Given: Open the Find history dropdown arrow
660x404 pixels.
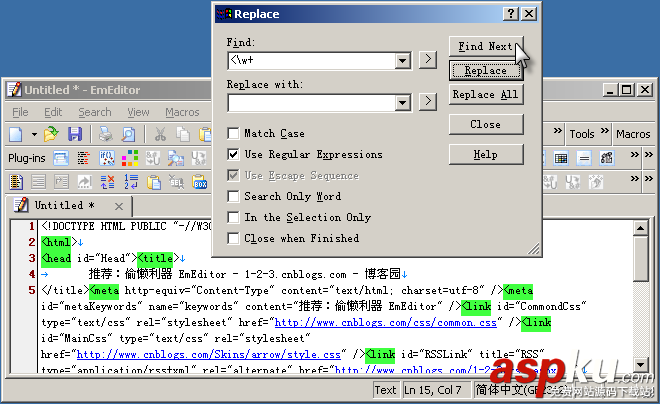Looking at the screenshot, I should (403, 61).
